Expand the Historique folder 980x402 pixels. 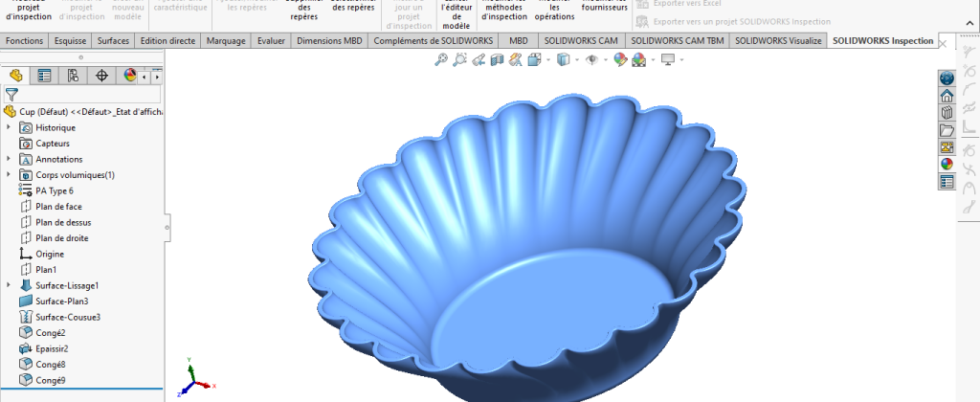coord(9,127)
